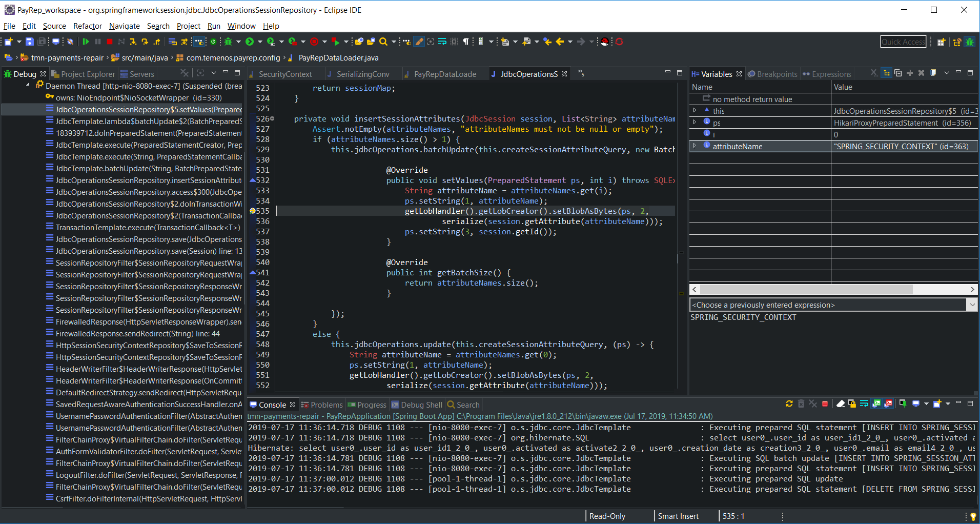Open the previously entered expression dropdown
The image size is (980, 524).
coord(972,305)
